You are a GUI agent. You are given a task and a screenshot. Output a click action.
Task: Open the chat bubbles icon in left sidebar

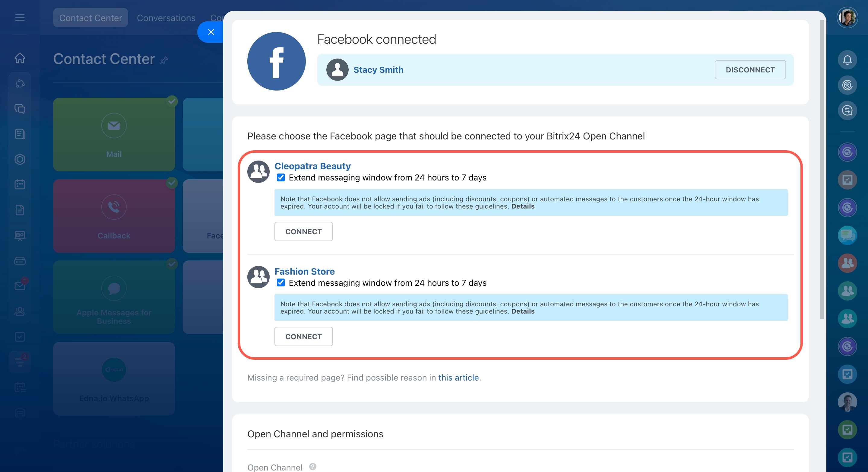pyautogui.click(x=20, y=109)
